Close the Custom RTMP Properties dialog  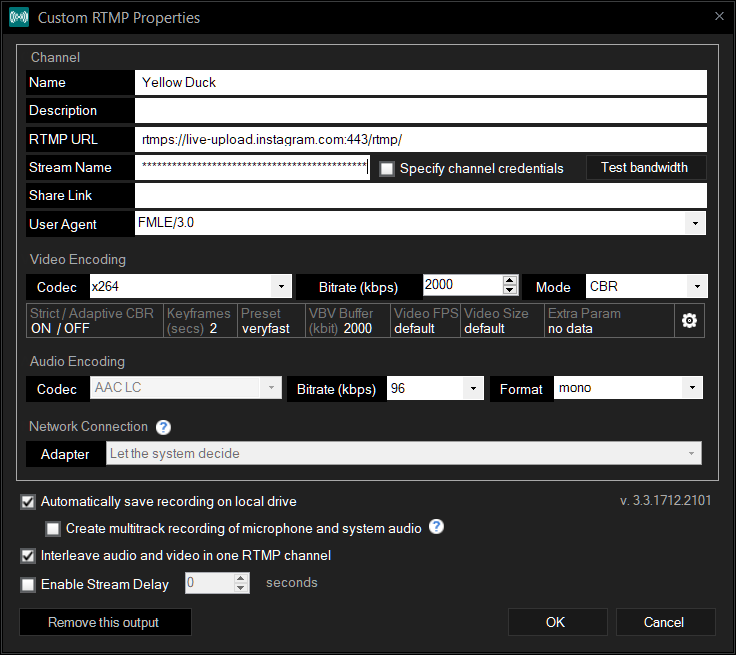click(x=719, y=16)
